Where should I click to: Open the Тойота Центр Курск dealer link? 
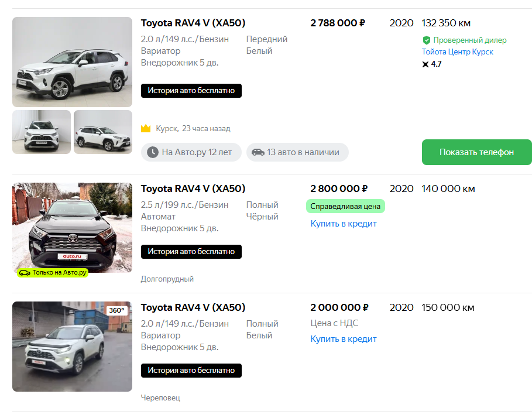457,52
